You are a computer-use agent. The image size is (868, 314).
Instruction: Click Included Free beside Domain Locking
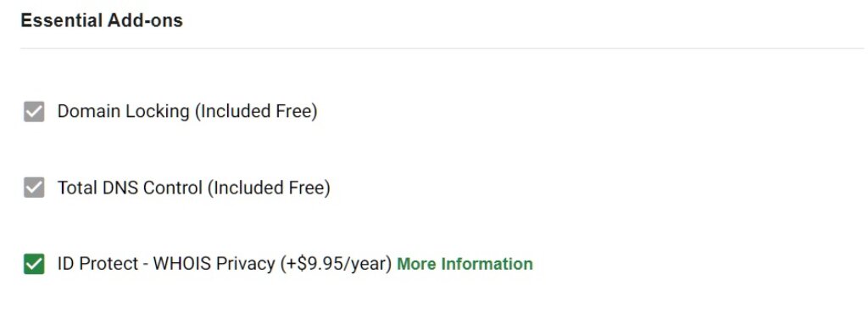[256, 111]
